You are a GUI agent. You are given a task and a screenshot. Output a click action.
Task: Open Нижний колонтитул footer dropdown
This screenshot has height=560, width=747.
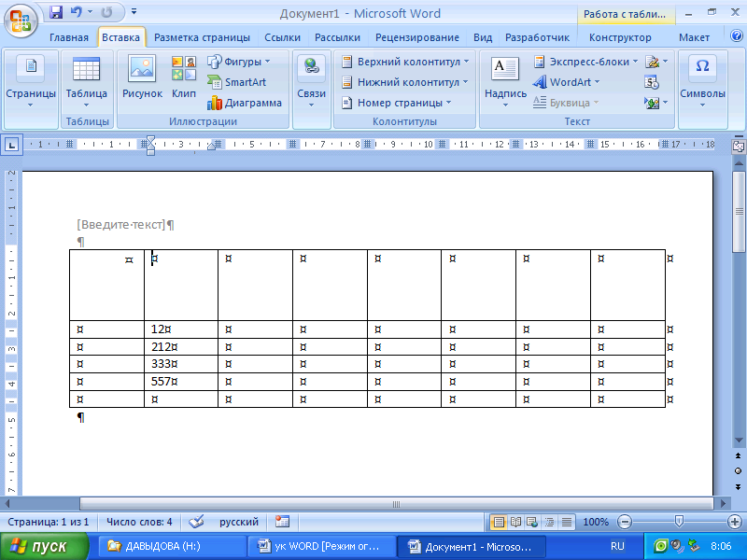tap(405, 82)
